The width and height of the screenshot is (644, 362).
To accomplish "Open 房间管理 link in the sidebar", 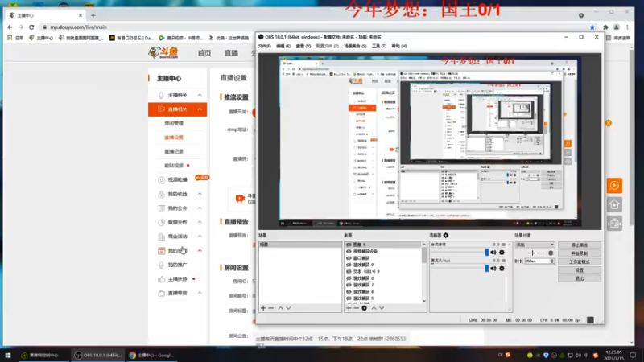I will [x=174, y=124].
